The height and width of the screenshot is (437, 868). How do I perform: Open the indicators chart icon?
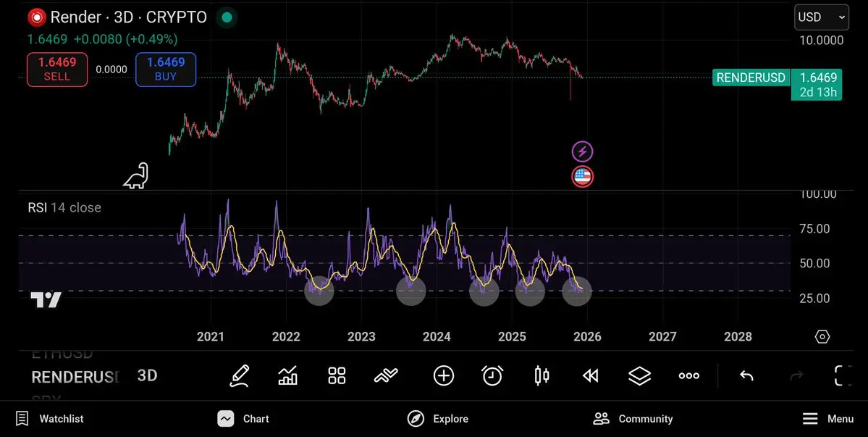click(288, 375)
